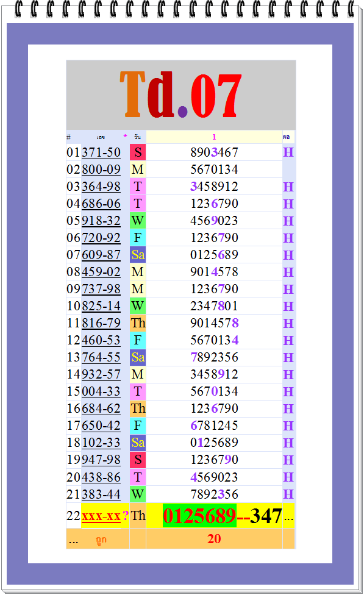Viewport: 364px width, 595px height.
Task: Select the 947-98 underlined entry
Action: [x=101, y=460]
